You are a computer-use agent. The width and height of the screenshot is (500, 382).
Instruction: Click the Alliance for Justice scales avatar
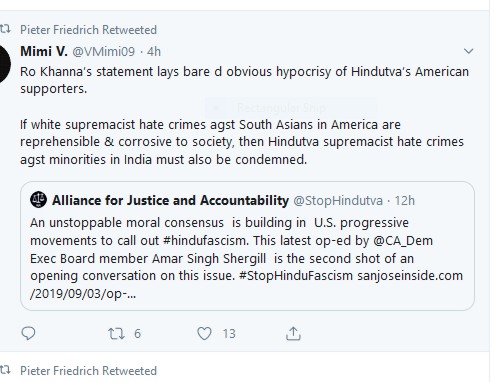pos(38,200)
